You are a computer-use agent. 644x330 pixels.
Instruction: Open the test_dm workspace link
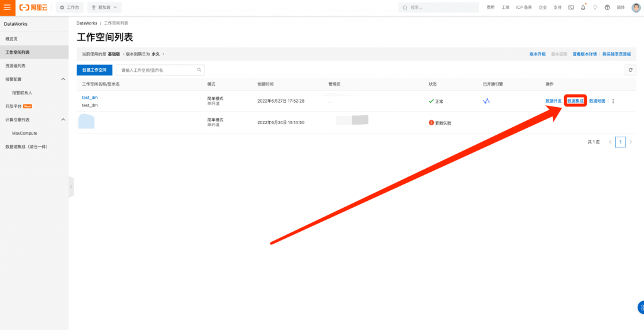pyautogui.click(x=90, y=98)
